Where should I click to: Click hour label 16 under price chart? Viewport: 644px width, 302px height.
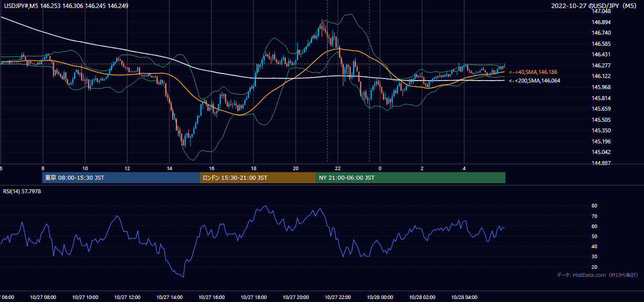coord(212,168)
